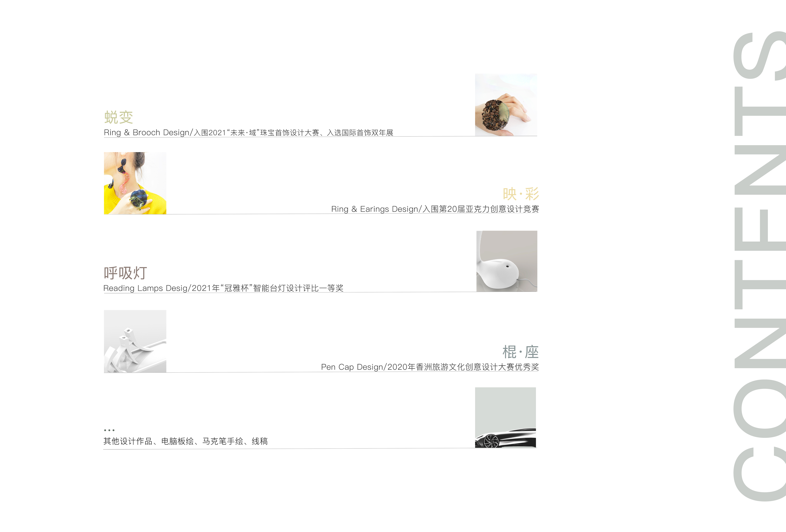Select the 映·彩 section title
786x532 pixels.
[x=521, y=194]
